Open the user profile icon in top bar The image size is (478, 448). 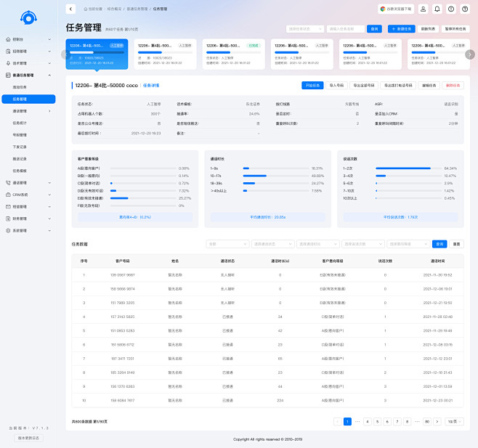pos(424,9)
